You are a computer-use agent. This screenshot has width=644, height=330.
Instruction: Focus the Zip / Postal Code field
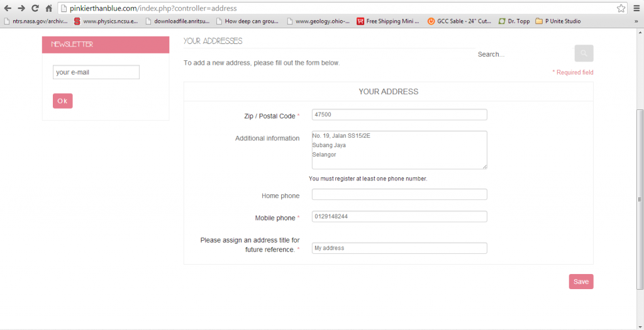pyautogui.click(x=399, y=114)
